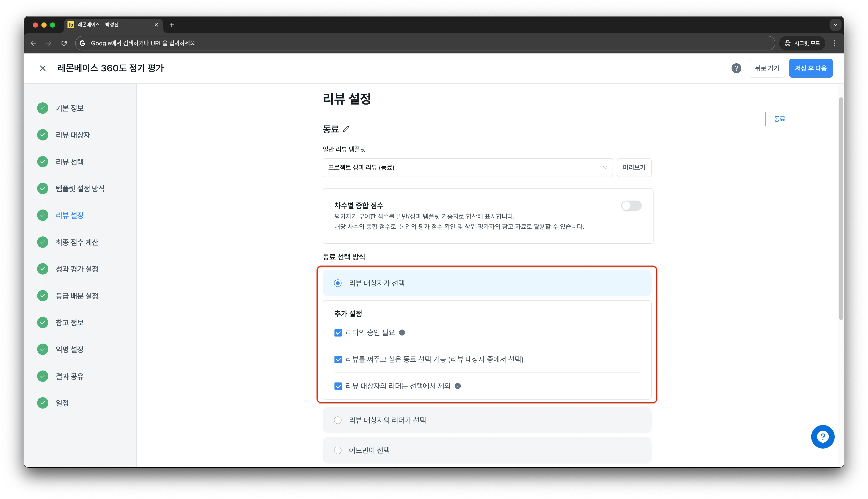868x499 pixels.
Task: Go to the 리뷰 대상자 step
Action: pyautogui.click(x=73, y=135)
